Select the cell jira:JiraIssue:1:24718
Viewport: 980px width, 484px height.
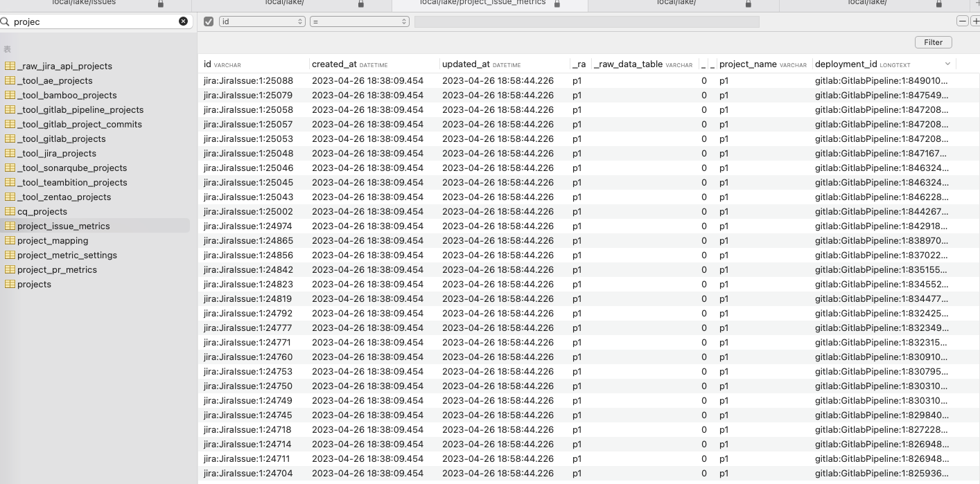[248, 429]
